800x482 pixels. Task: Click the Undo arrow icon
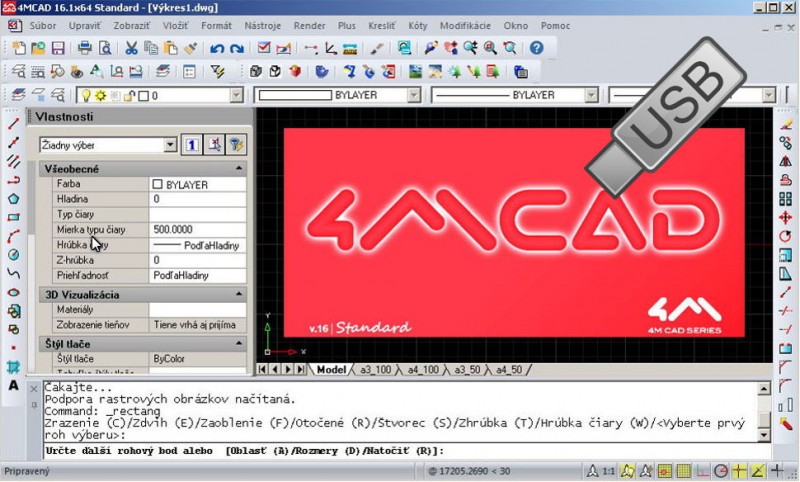pos(217,48)
